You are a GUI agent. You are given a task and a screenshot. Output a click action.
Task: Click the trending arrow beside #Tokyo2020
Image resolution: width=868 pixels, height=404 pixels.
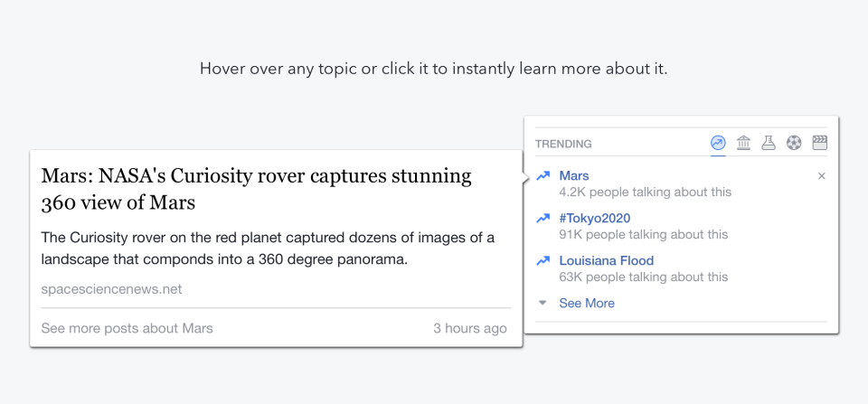[x=543, y=218]
